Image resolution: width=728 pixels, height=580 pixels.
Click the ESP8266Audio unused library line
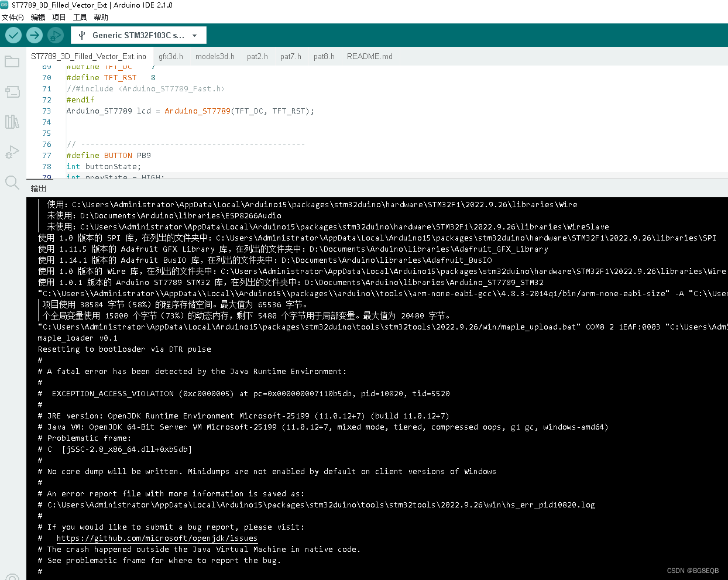point(164,216)
